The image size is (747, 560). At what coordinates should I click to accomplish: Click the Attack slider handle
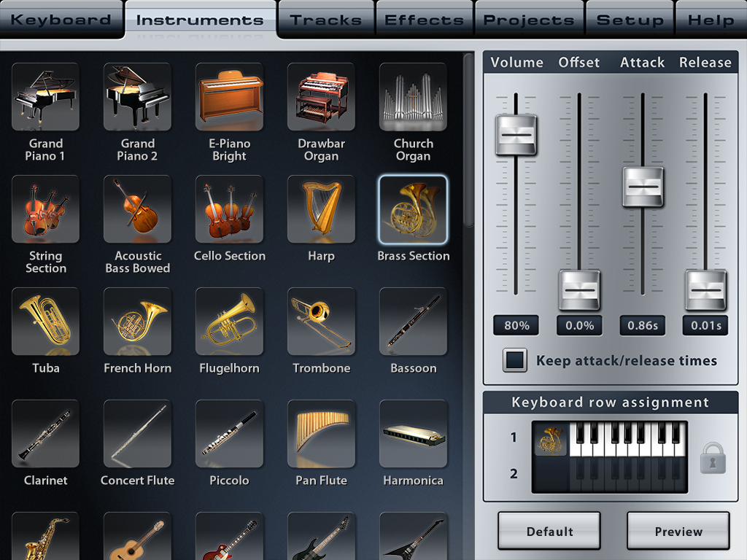643,187
